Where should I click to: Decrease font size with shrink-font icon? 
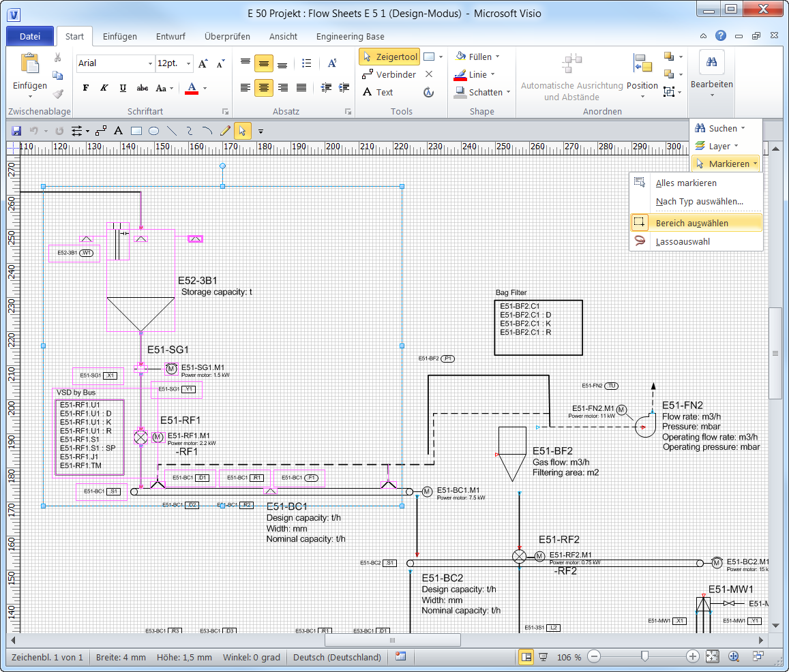coord(220,63)
